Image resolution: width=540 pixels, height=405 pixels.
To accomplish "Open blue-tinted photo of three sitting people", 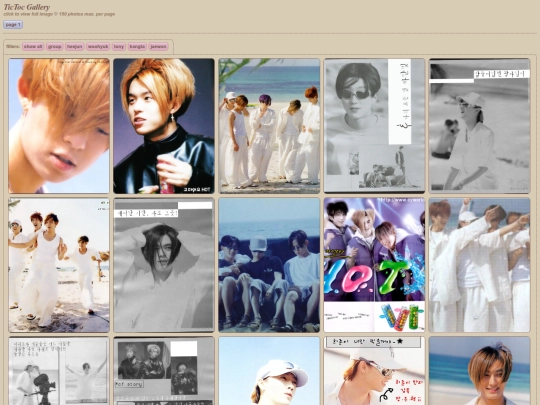I will coord(269,265).
